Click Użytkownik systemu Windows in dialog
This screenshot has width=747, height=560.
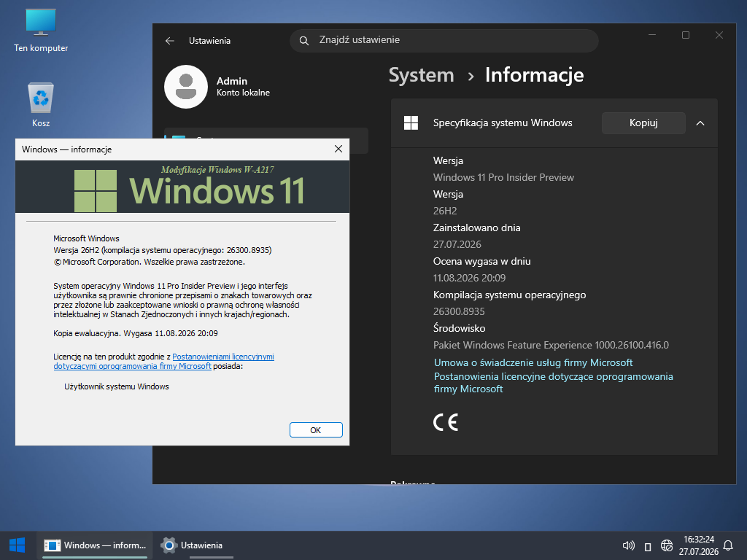click(116, 386)
